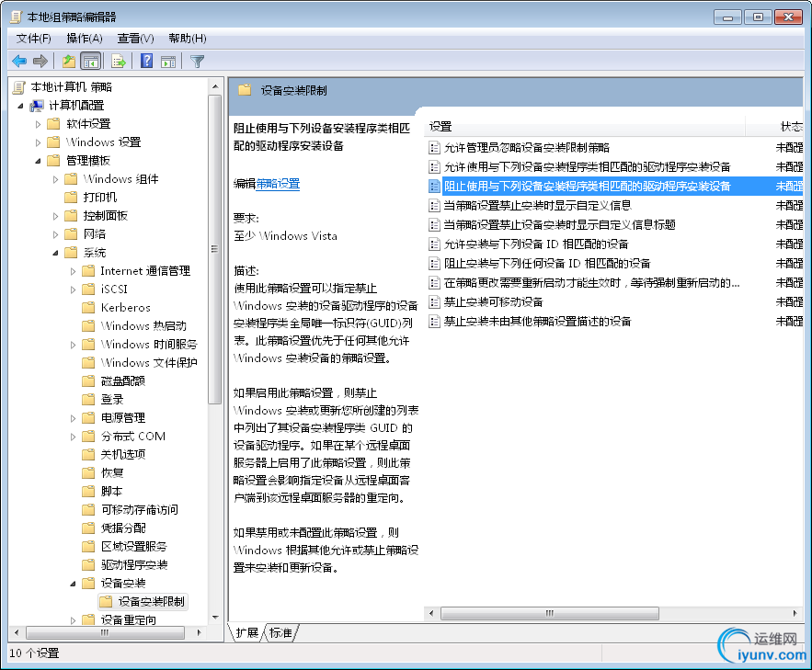The image size is (812, 670).
Task: Select the 设备重定向 tree item
Action: (x=129, y=619)
